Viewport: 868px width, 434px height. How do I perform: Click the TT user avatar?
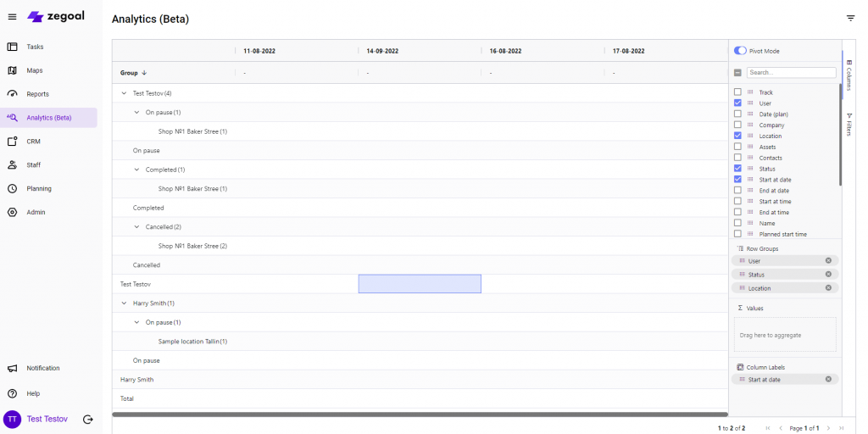pyautogui.click(x=12, y=419)
